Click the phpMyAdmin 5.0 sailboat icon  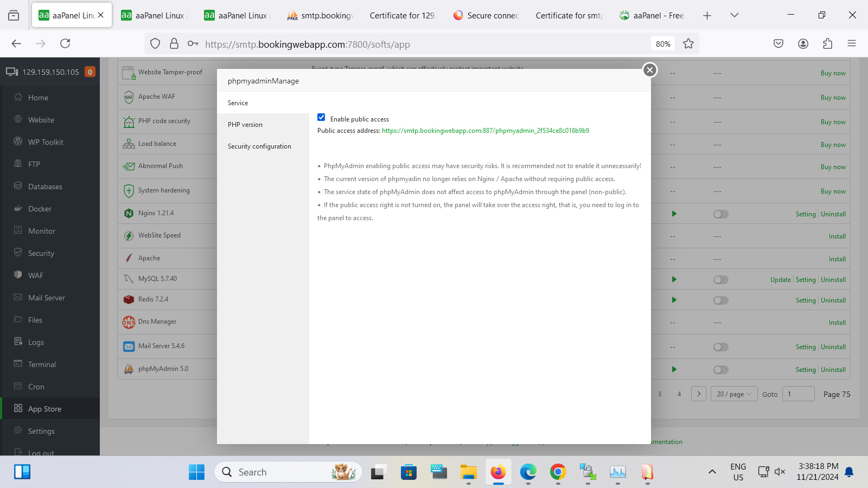click(x=129, y=369)
